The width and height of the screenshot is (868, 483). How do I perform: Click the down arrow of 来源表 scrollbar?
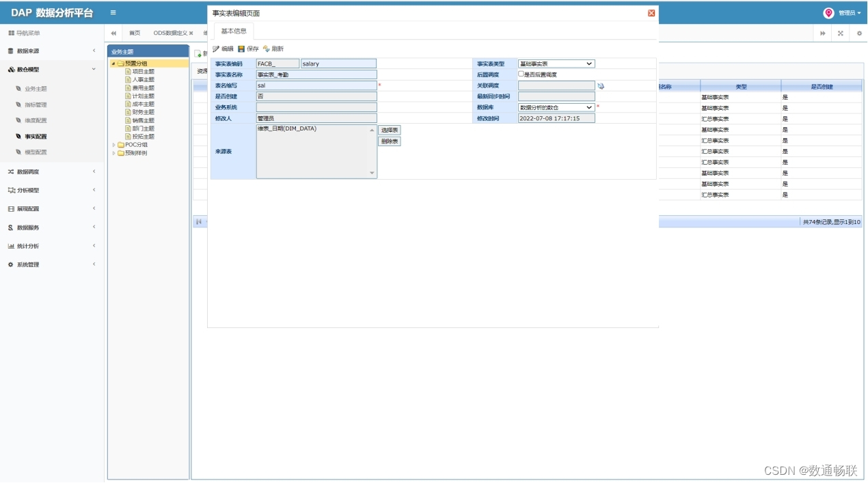coord(372,174)
